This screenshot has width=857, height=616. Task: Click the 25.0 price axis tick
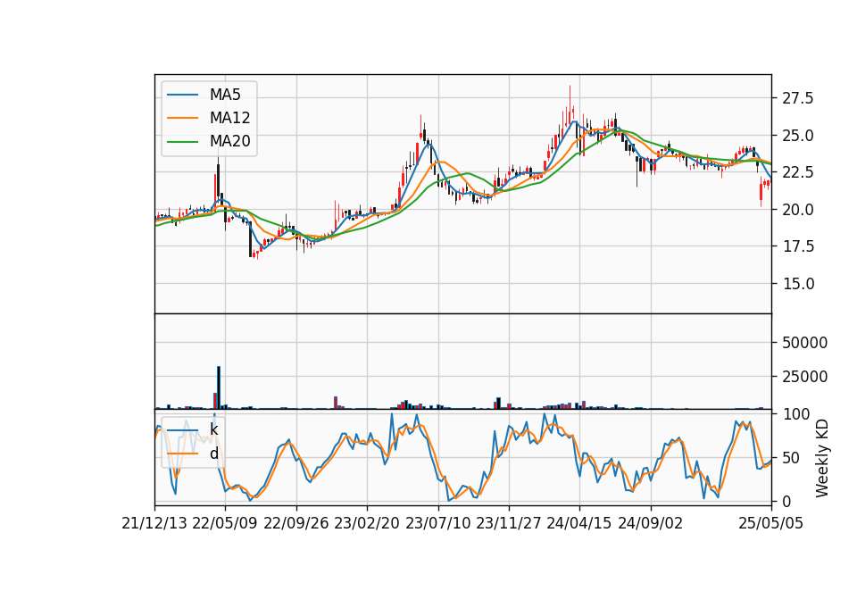tap(797, 136)
